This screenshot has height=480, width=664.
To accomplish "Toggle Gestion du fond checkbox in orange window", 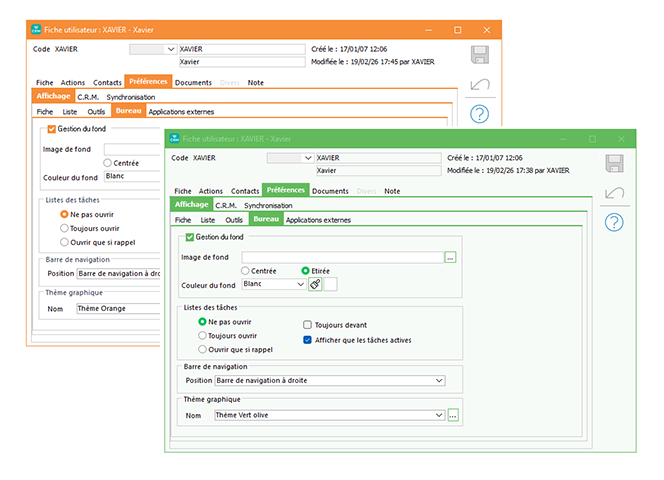I will [x=52, y=129].
